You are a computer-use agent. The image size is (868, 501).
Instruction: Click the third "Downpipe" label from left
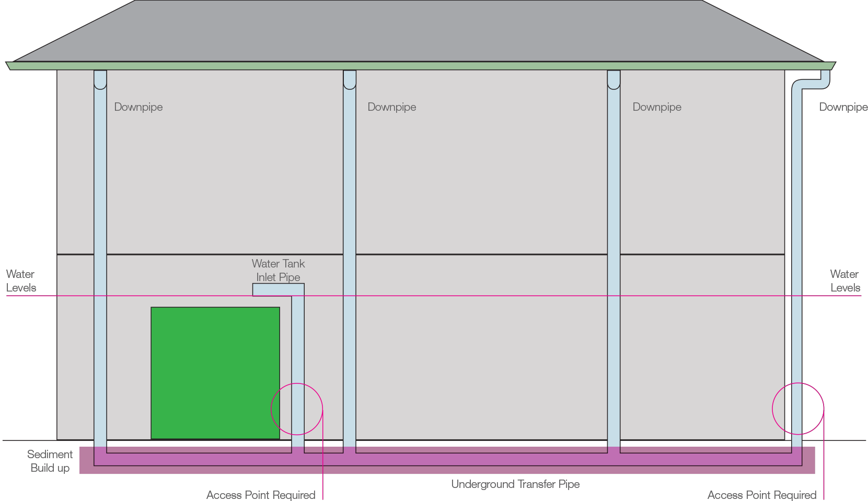(x=656, y=107)
